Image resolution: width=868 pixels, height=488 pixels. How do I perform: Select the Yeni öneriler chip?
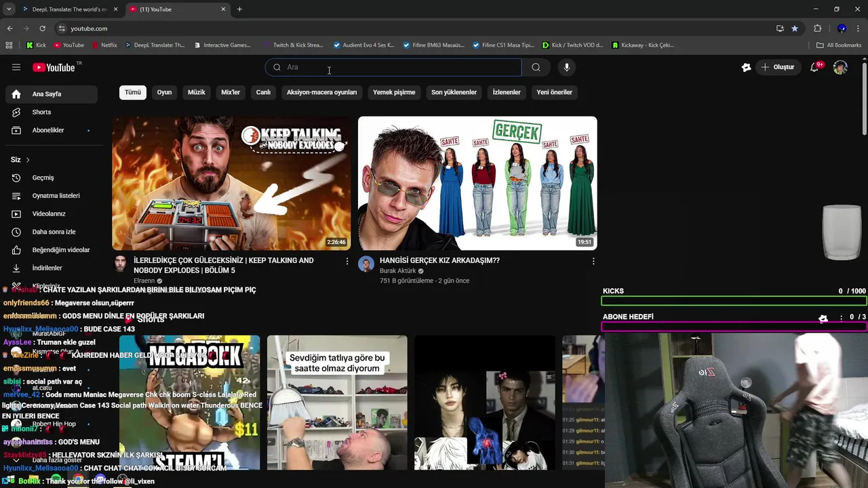click(554, 92)
